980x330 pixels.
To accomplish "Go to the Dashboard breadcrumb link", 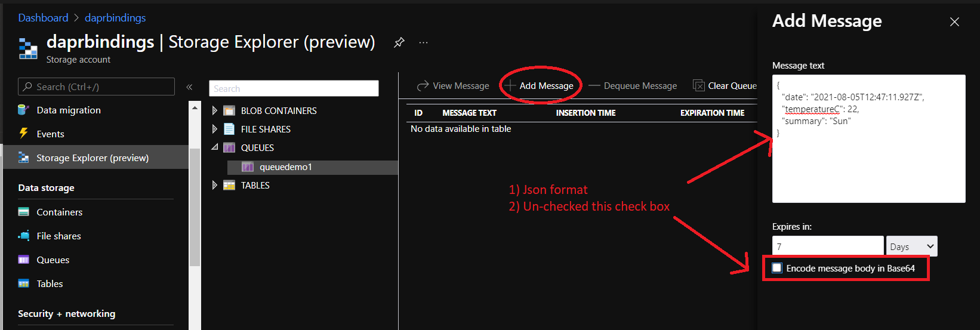I will coord(43,18).
